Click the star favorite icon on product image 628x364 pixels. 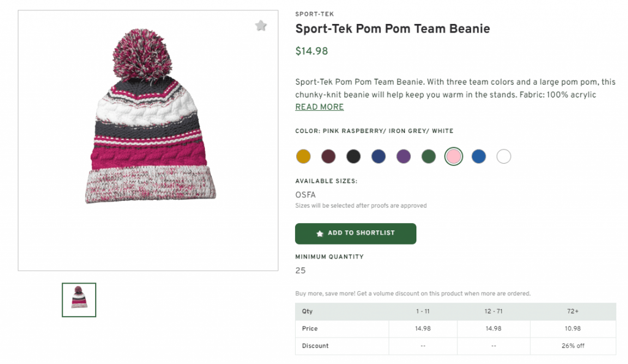click(261, 26)
